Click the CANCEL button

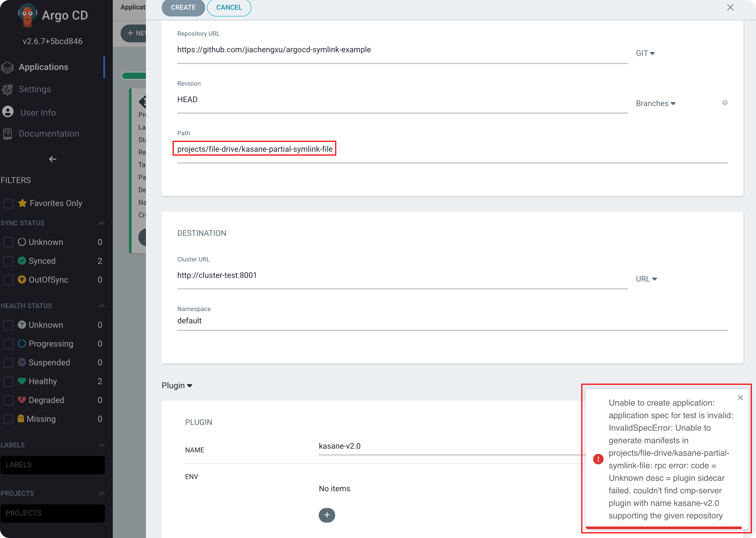229,7
